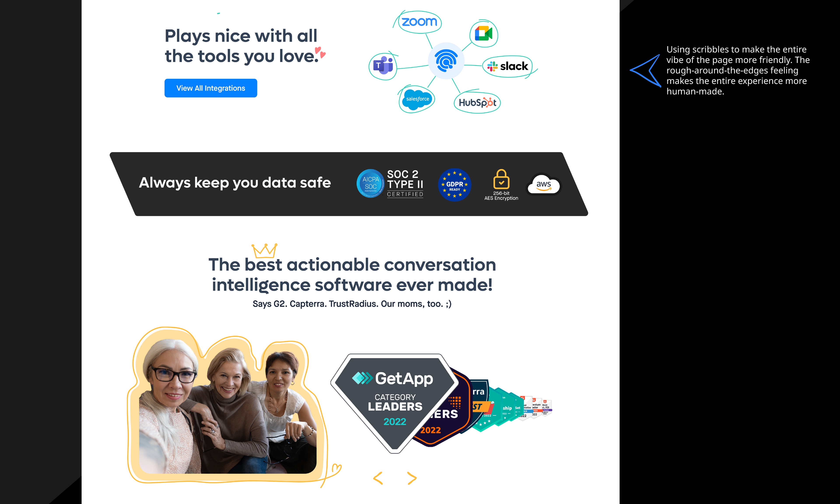Click the View All Integrations button

click(211, 88)
